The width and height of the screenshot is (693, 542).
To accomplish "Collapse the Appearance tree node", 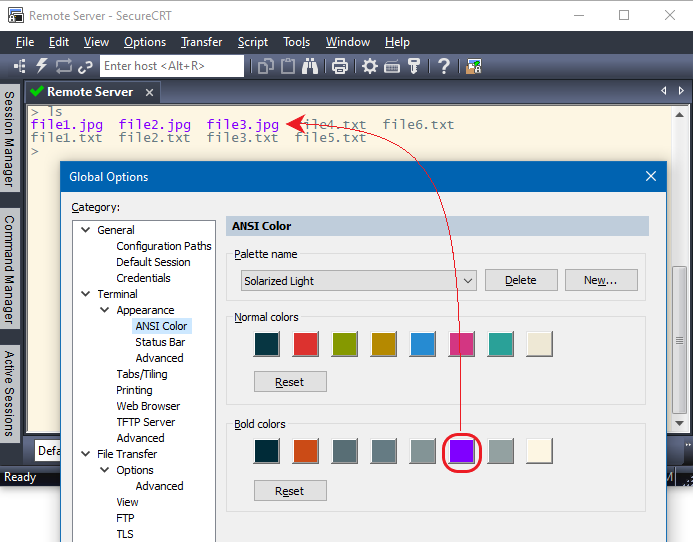I will point(105,310).
